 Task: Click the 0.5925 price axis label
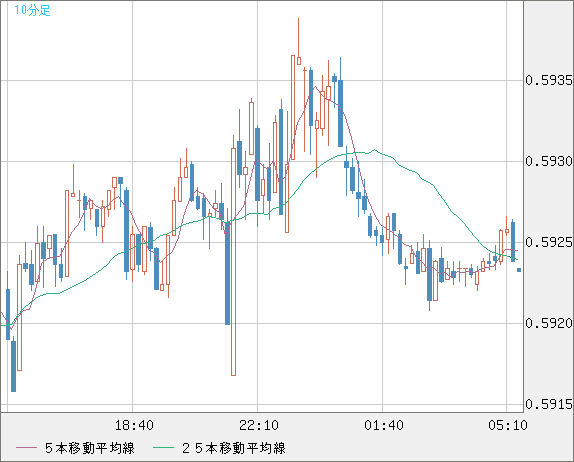coord(549,242)
